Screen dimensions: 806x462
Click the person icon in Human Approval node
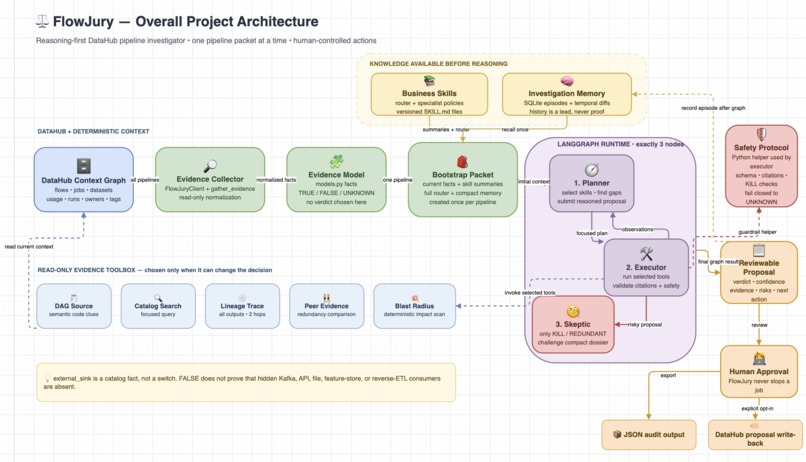coord(759,358)
